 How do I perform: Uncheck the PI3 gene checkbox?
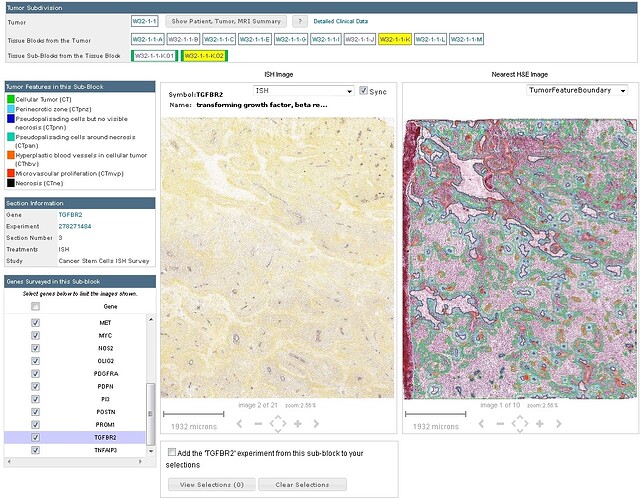[36, 399]
